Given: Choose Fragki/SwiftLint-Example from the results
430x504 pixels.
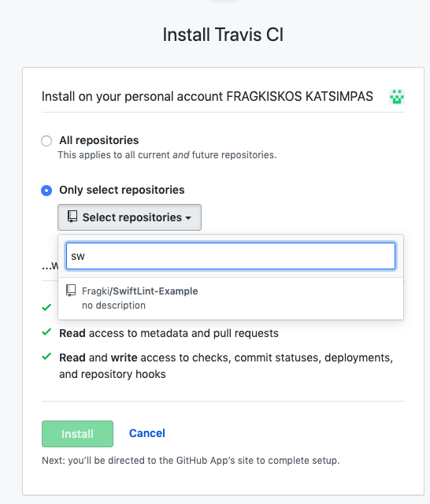Looking at the screenshot, I should 231,298.
